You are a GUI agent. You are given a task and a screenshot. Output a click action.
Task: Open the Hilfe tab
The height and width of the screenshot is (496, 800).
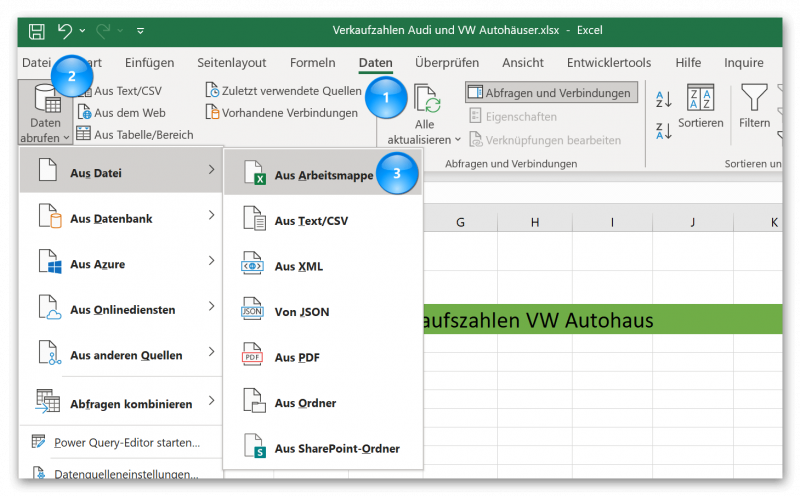(x=688, y=63)
